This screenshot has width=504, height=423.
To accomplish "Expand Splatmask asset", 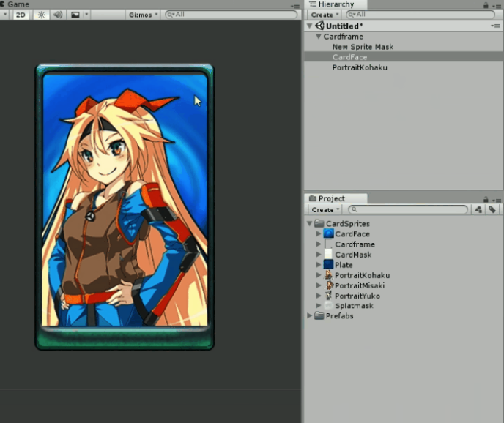I will coord(319,305).
